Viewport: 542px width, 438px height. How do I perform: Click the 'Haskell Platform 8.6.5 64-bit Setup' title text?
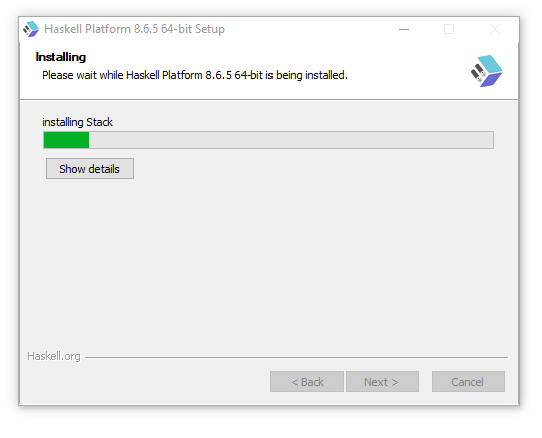134,29
